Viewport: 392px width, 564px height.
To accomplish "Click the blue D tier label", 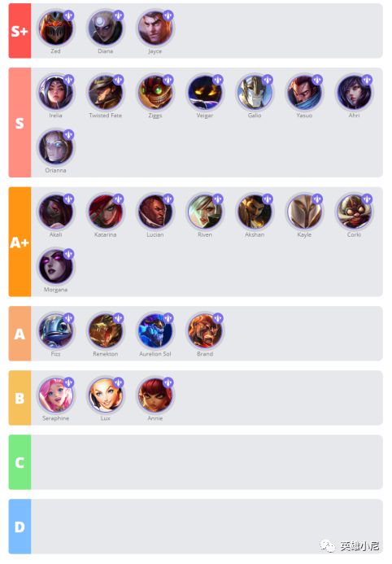I will pyautogui.click(x=20, y=527).
